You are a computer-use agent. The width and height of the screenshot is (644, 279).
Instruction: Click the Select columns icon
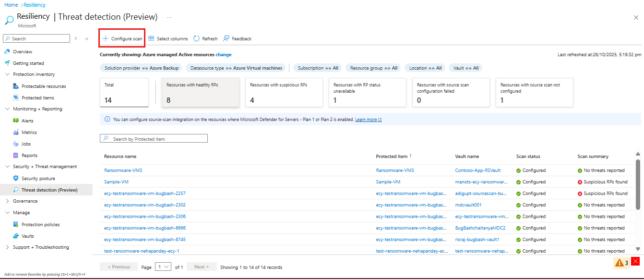151,38
